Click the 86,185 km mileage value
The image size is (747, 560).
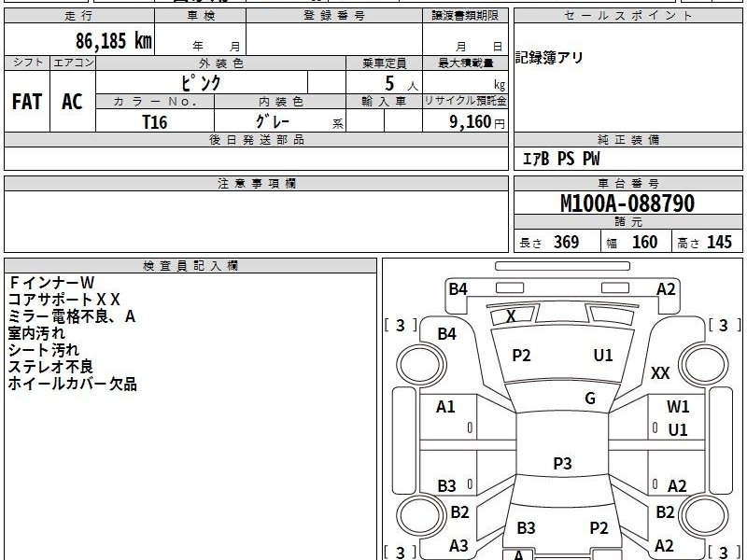click(113, 40)
